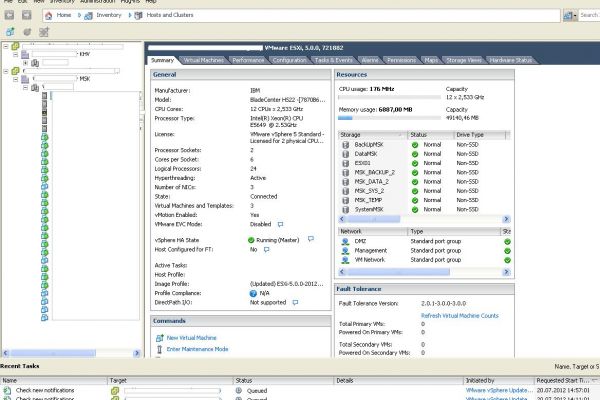Select the MSK_BACKUP_2 datastore icon

[x=346, y=173]
